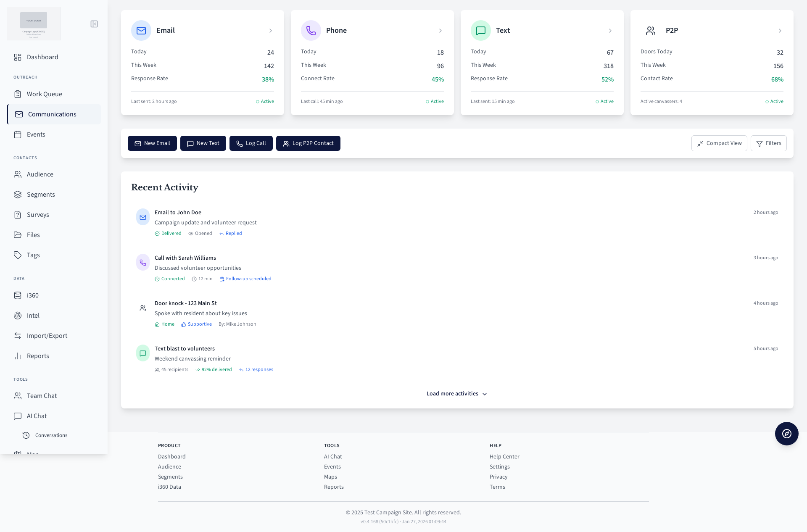Click the Segments layers icon in sidebar

pyautogui.click(x=18, y=195)
